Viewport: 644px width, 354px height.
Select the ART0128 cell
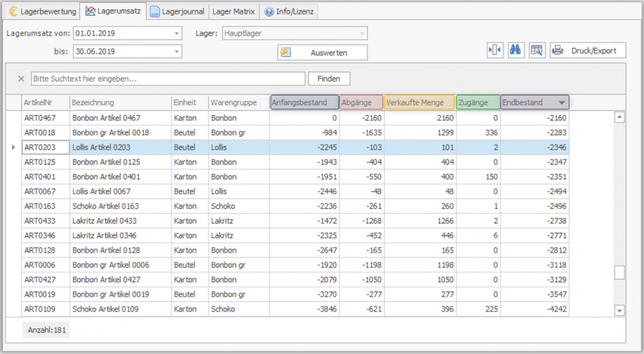tap(46, 250)
